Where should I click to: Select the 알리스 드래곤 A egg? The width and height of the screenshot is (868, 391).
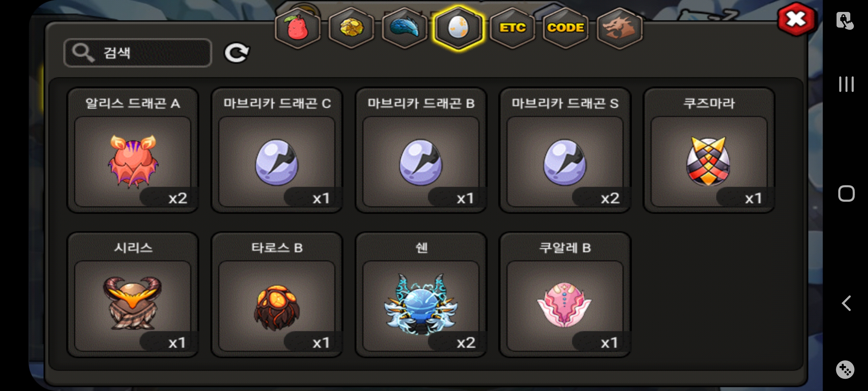pyautogui.click(x=133, y=150)
